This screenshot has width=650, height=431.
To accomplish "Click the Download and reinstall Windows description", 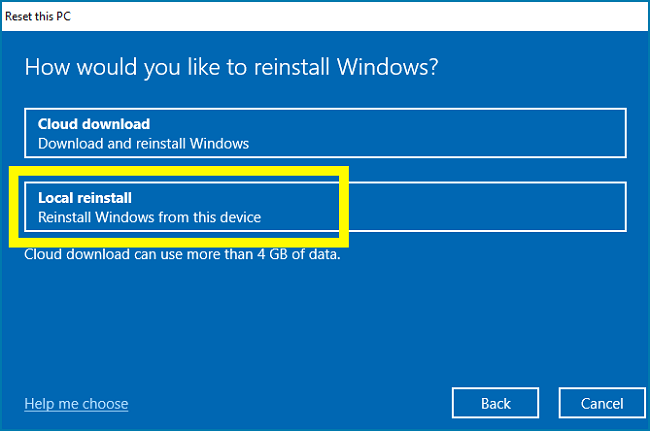I will coord(143,143).
